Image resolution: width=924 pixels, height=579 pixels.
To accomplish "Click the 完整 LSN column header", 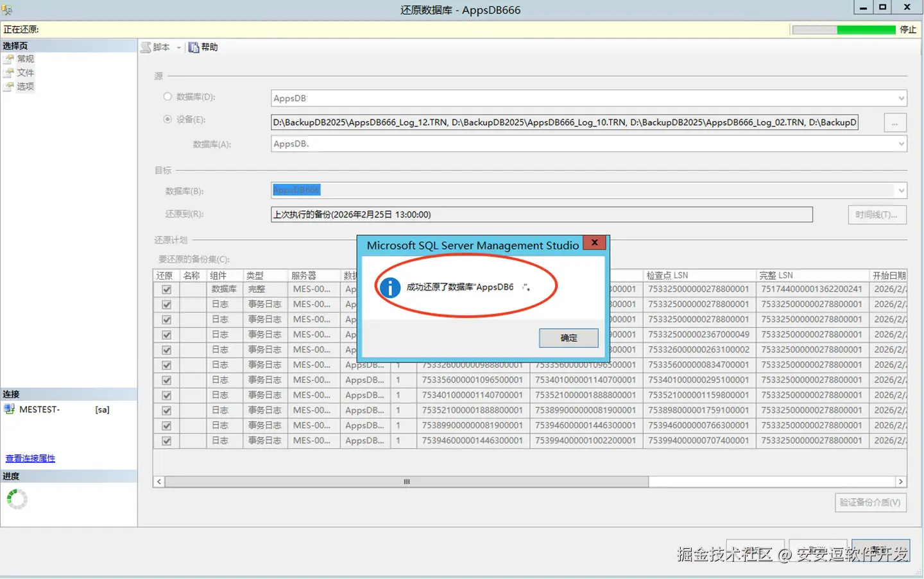I will pyautogui.click(x=813, y=276).
